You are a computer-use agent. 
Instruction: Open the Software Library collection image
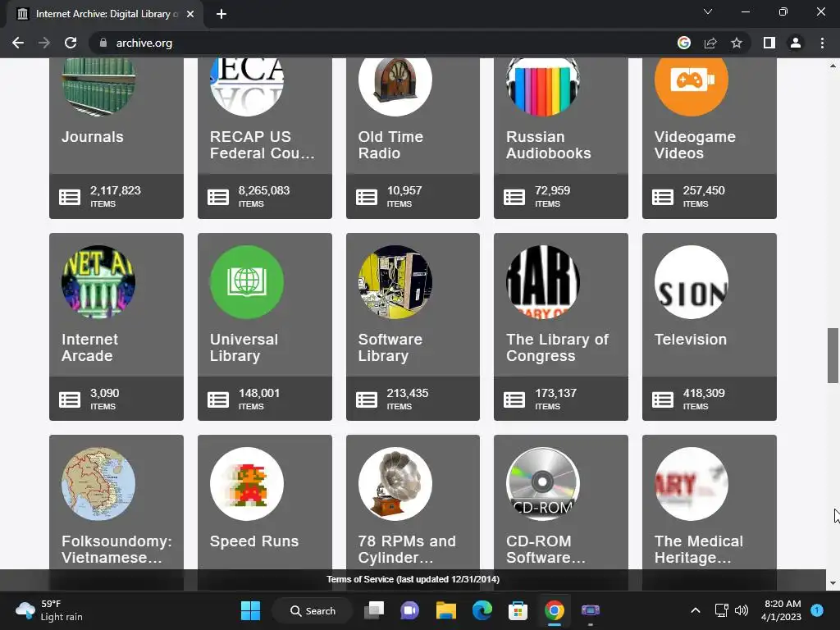395,282
